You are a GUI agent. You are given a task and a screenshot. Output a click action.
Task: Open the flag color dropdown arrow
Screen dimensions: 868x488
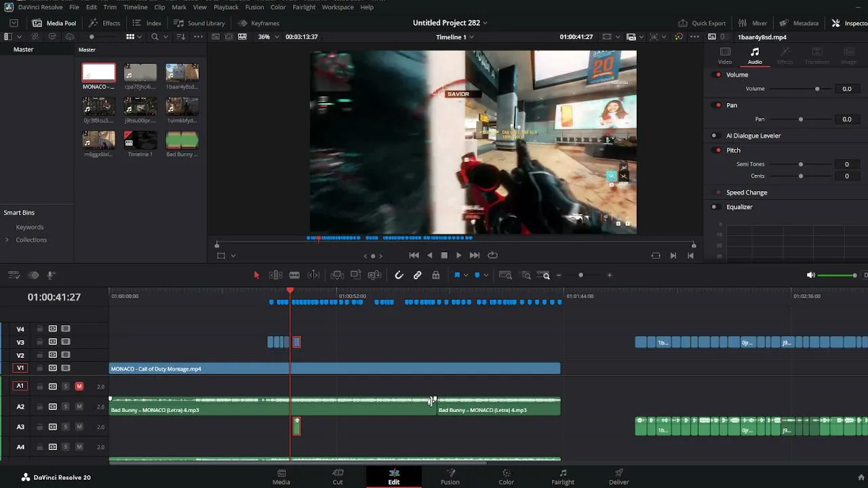465,275
